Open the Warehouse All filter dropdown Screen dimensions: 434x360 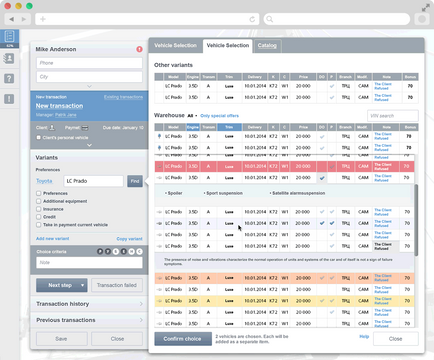[192, 116]
